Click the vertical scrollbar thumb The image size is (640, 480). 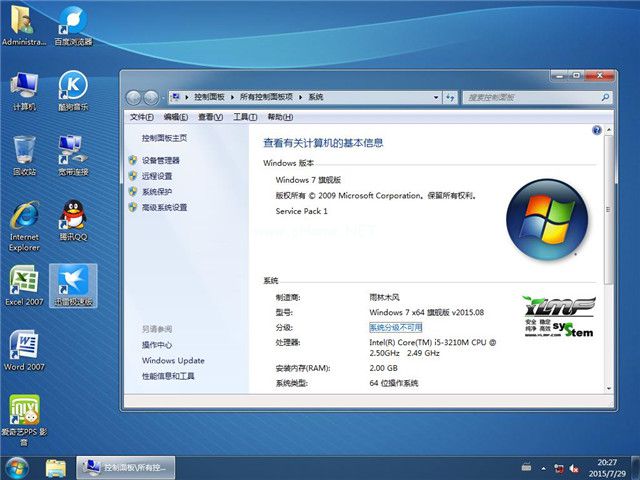tap(609, 210)
